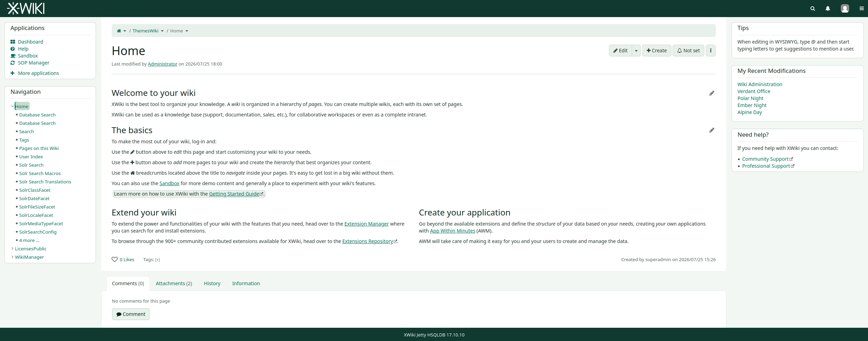868x341 pixels.
Task: Click the heart icon to like page
Action: click(x=114, y=259)
